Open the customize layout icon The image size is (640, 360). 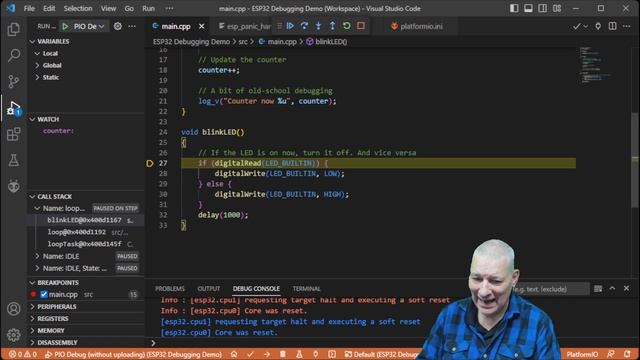click(557, 8)
